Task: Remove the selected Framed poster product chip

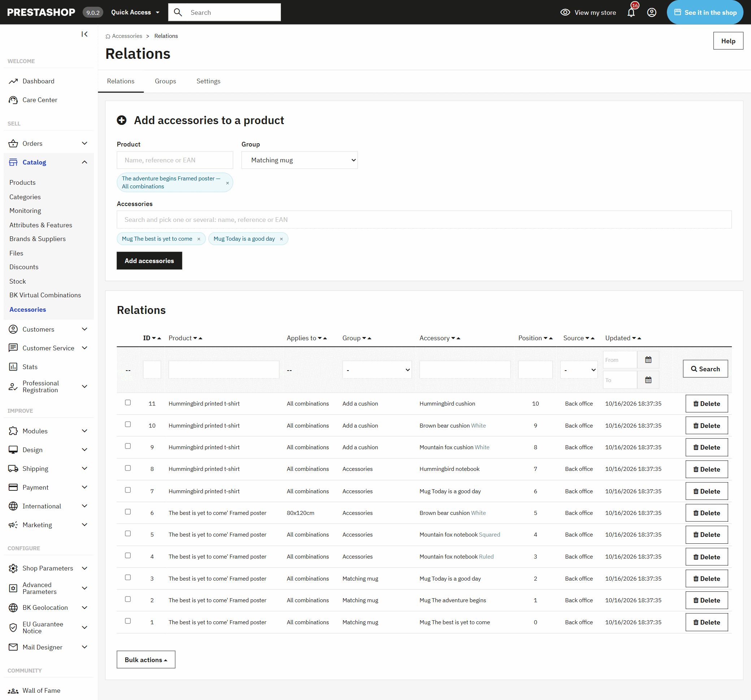Action: 227,183
